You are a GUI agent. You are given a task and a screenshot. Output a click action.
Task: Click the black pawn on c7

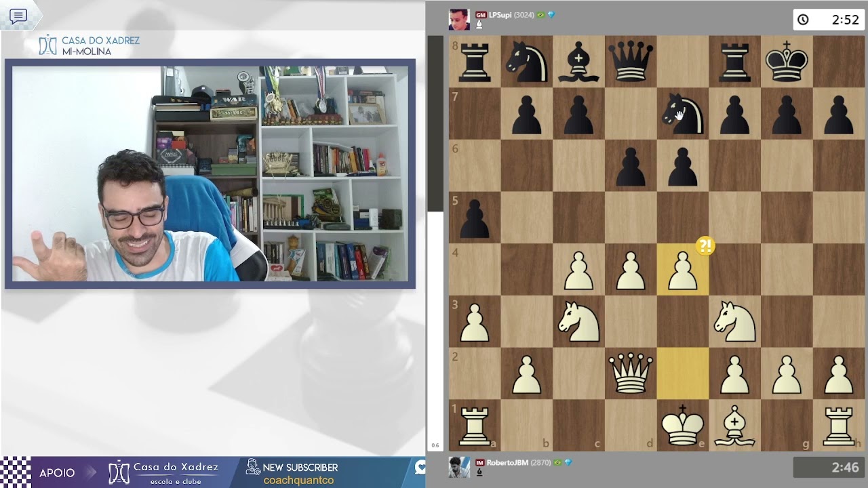point(578,114)
